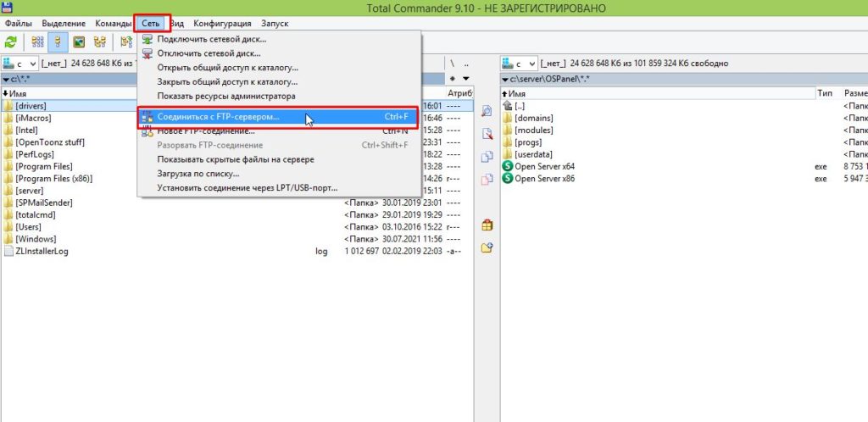
Task: Open the 'Файлы' menu
Action: [x=18, y=23]
